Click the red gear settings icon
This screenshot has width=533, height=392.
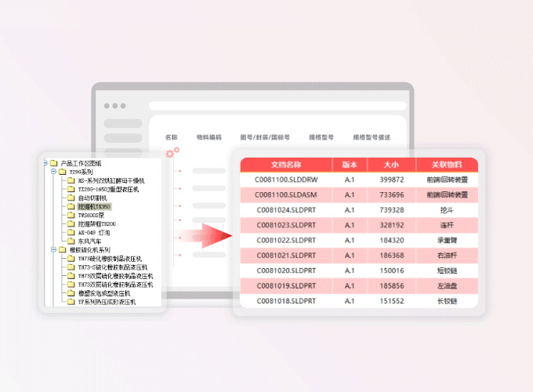point(173,152)
